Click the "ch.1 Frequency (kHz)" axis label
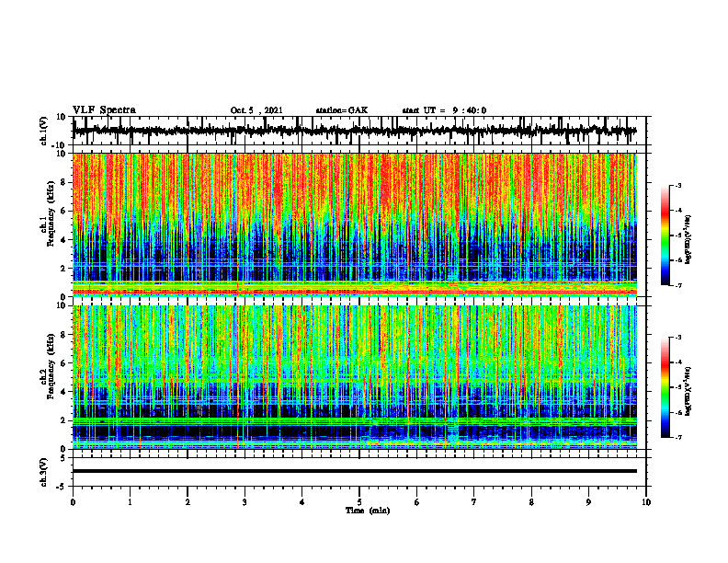Screen dimensions: 728x563 click(x=47, y=213)
